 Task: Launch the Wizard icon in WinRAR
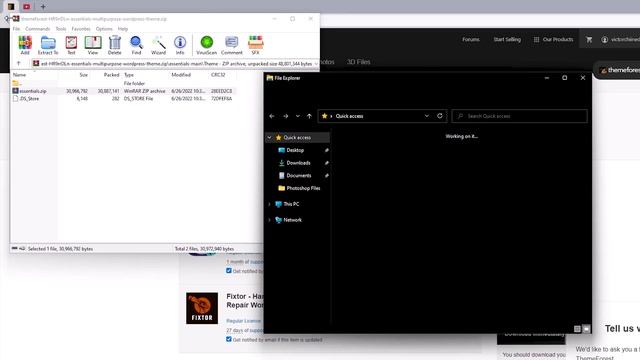tap(158, 45)
